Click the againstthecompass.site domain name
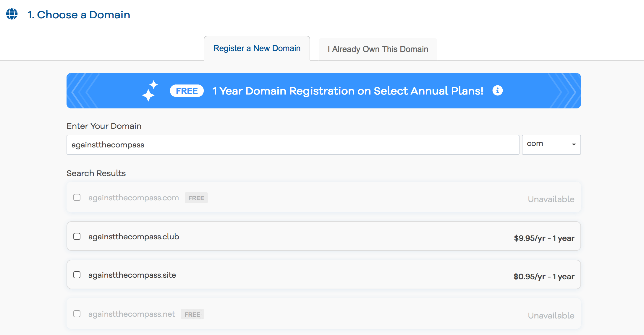The height and width of the screenshot is (335, 644). 132,275
